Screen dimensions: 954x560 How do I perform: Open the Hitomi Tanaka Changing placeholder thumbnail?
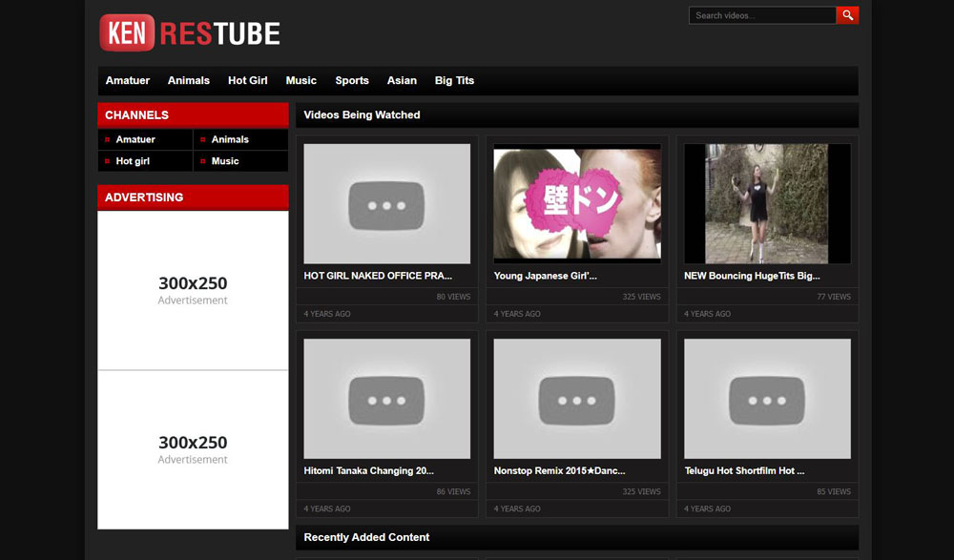click(387, 399)
